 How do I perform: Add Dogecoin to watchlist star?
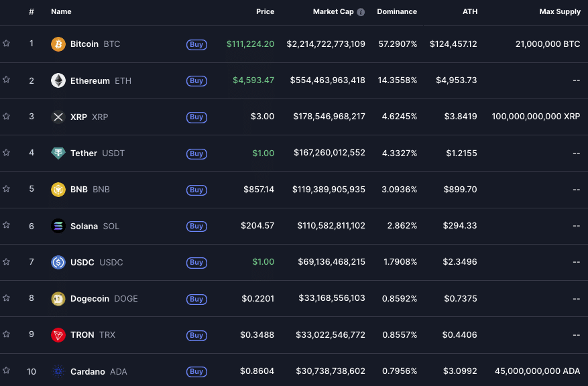(x=7, y=298)
